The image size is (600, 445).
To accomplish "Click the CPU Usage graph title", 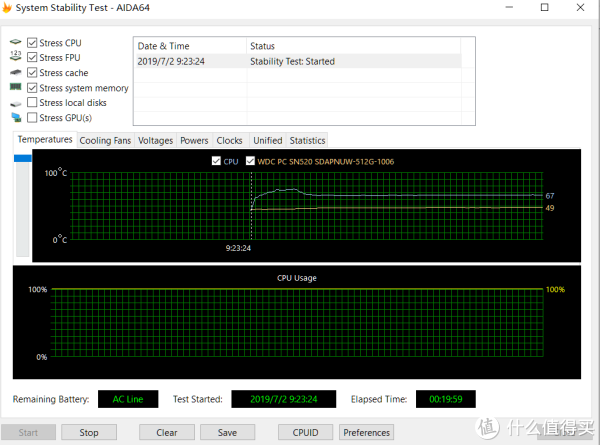I will [297, 278].
